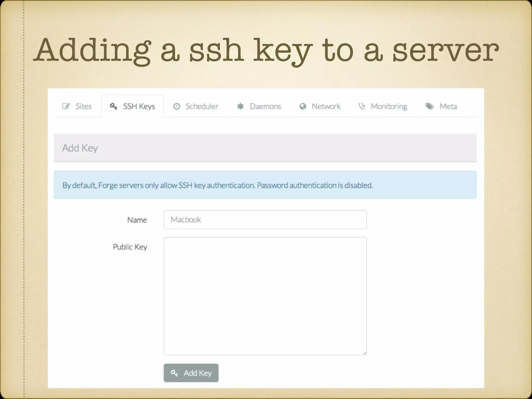Switch to the Monitoring tab
532x399 pixels.
(383, 106)
